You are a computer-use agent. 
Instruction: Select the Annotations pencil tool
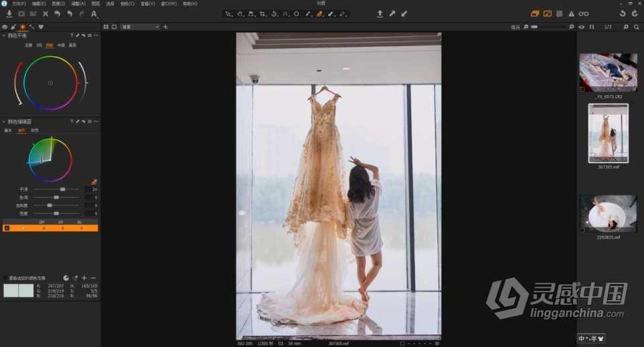[343, 14]
